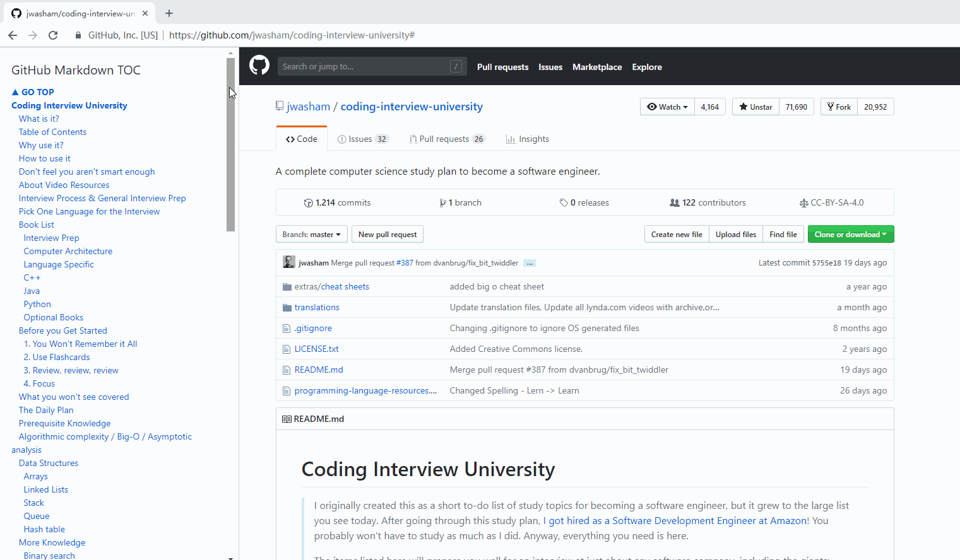
Task: Click Find file button
Action: coord(783,235)
